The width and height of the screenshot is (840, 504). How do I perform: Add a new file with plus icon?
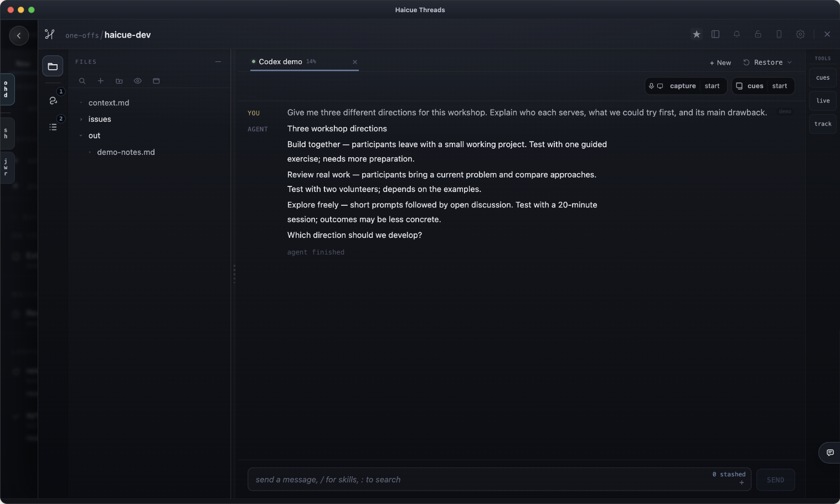tap(101, 81)
